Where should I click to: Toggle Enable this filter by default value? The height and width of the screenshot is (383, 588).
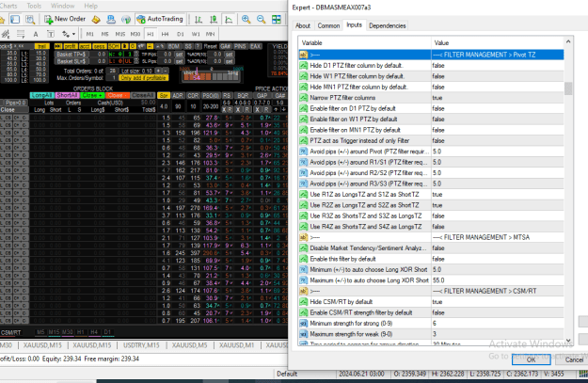point(498,259)
